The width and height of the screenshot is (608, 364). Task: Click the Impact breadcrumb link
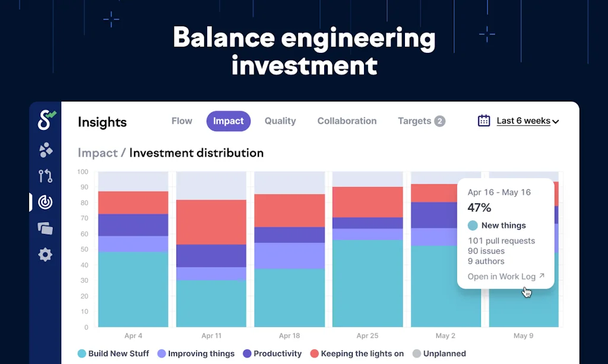[97, 153]
